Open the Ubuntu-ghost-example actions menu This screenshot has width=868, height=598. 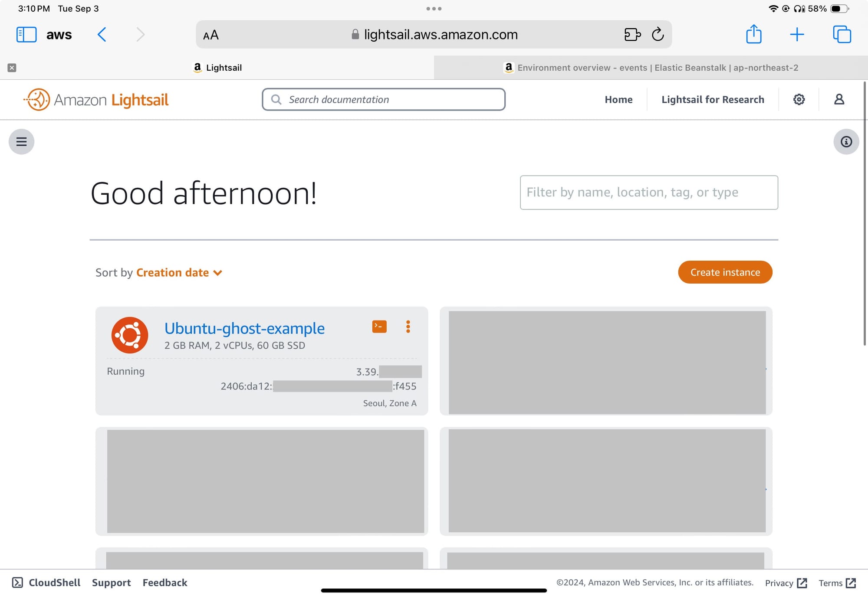pos(408,327)
